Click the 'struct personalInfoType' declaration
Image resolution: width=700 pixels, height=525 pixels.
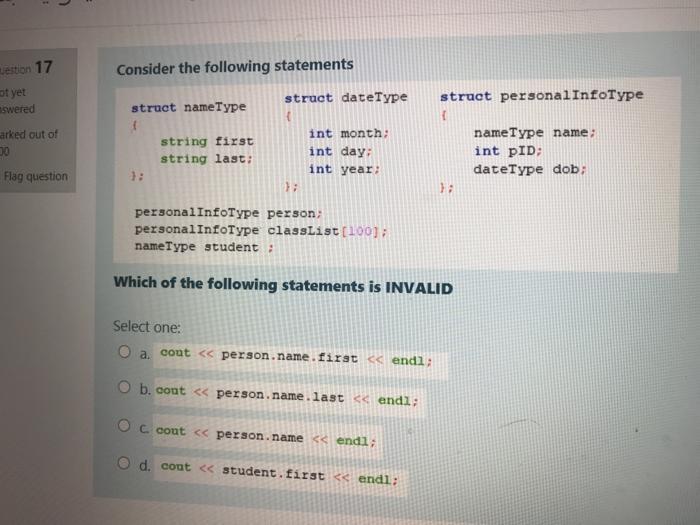(x=542, y=96)
